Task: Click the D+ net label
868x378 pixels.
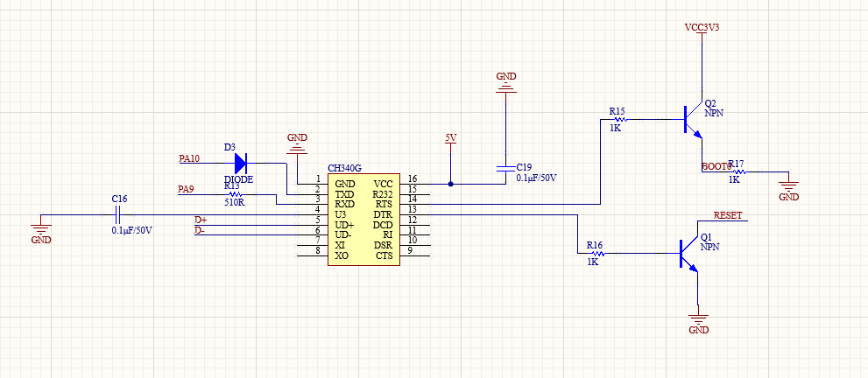Action: click(x=201, y=220)
